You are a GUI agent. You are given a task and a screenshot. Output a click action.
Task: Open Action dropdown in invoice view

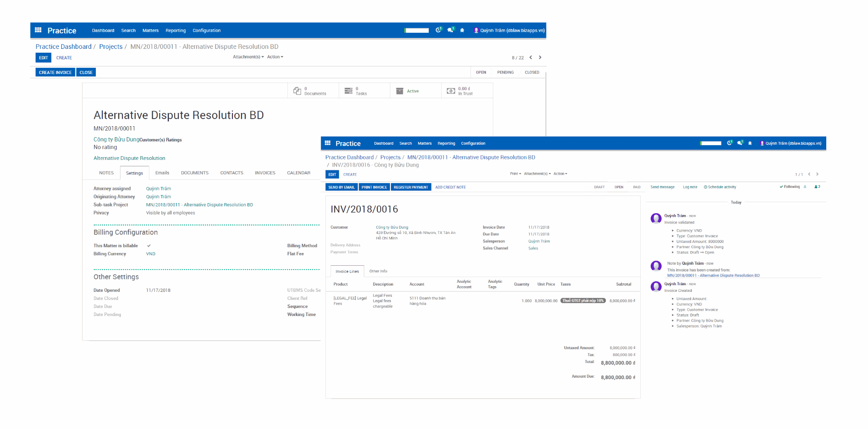[x=560, y=174]
